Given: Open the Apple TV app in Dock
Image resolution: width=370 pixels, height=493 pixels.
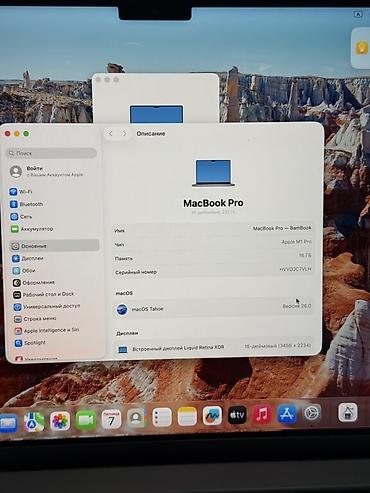Looking at the screenshot, I should pos(237,415).
